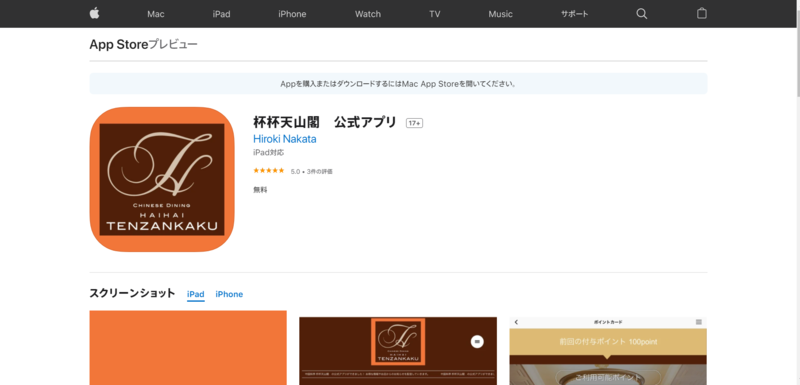Select the iPad screenshots tab

click(x=195, y=294)
